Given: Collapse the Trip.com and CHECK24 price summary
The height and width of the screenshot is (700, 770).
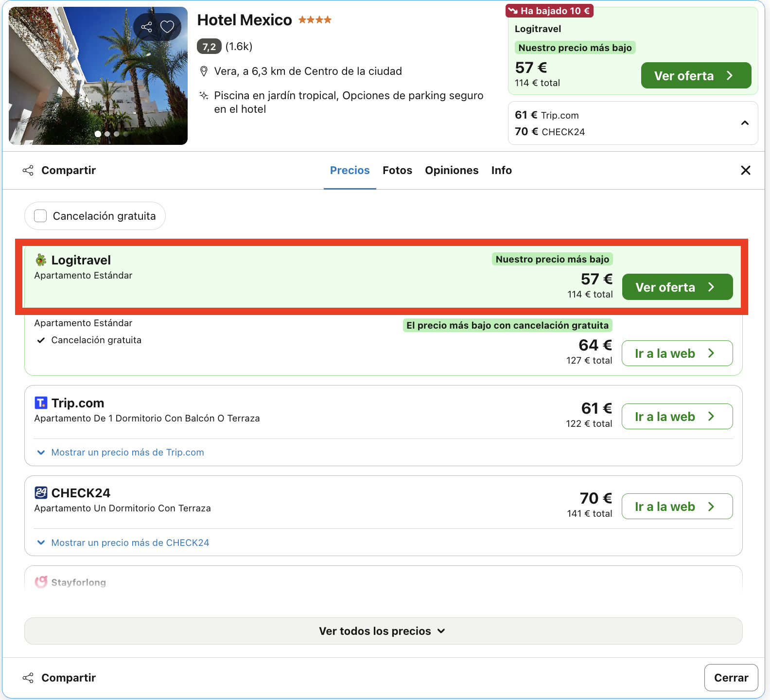Looking at the screenshot, I should click(745, 123).
